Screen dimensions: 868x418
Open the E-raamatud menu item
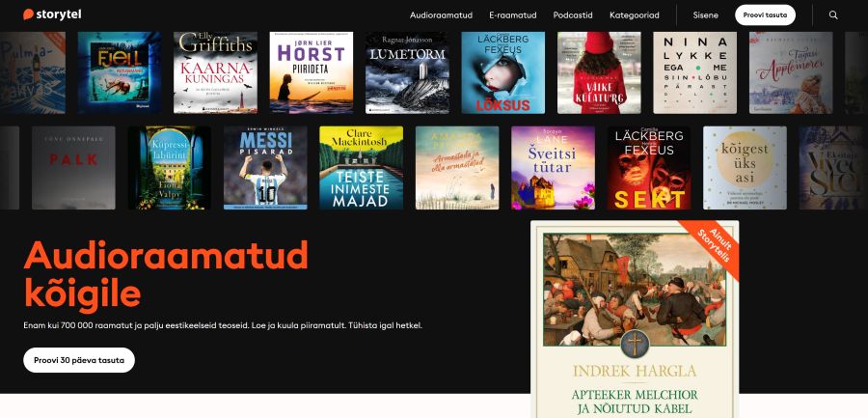(512, 14)
